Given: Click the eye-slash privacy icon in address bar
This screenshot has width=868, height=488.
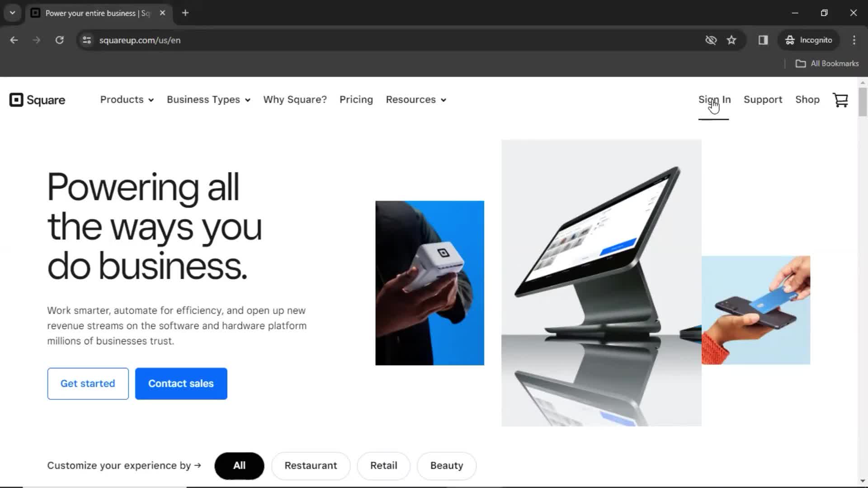Looking at the screenshot, I should [x=711, y=40].
